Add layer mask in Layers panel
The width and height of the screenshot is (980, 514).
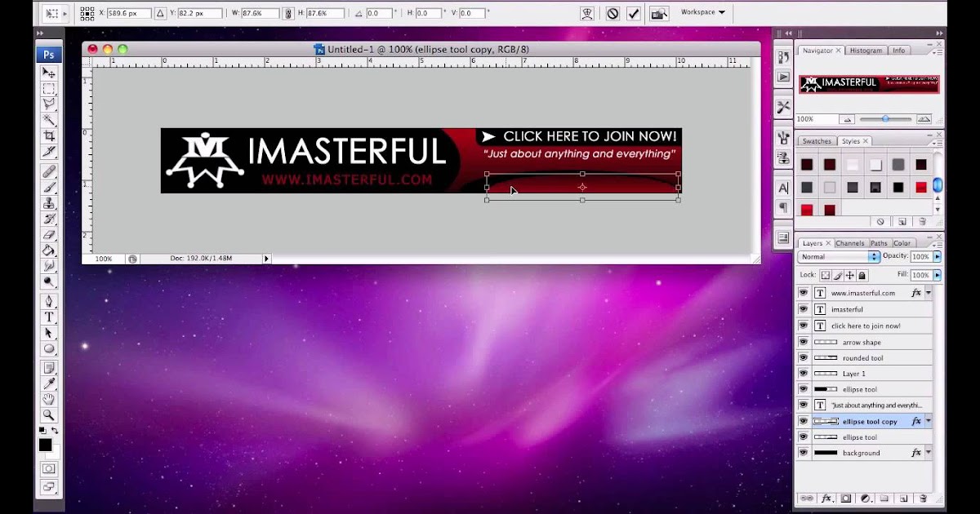coord(845,498)
